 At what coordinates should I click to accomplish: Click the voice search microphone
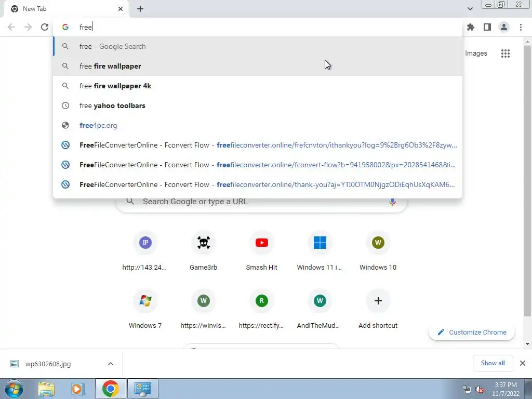coord(392,202)
